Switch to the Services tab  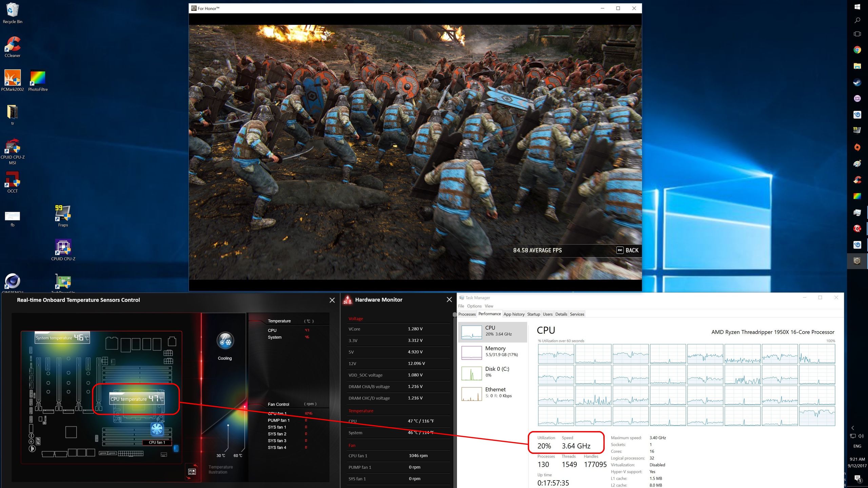tap(577, 314)
